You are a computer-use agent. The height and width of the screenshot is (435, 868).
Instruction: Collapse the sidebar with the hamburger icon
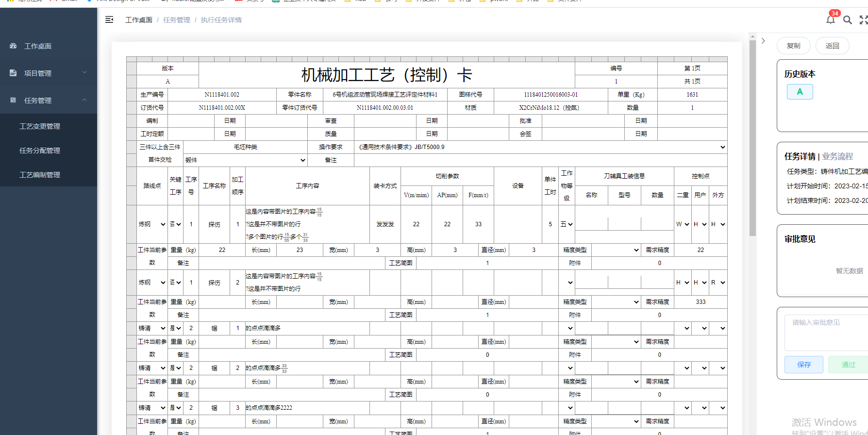(x=109, y=19)
